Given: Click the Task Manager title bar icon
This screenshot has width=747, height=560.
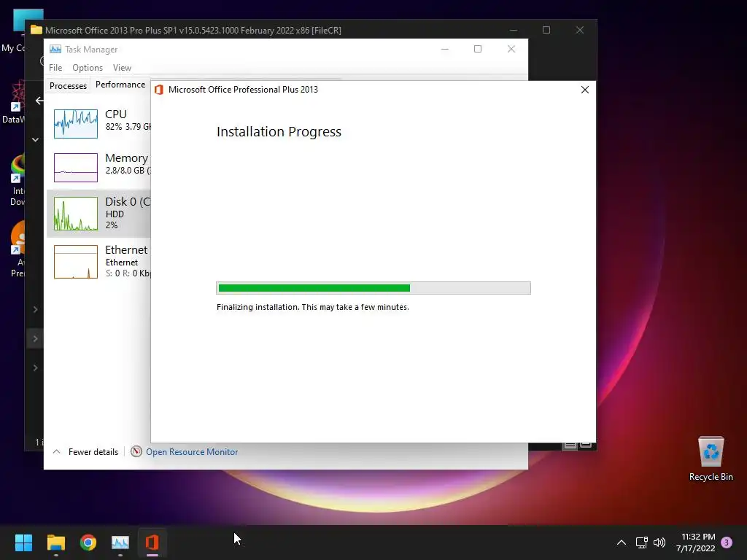Looking at the screenshot, I should click(x=55, y=49).
